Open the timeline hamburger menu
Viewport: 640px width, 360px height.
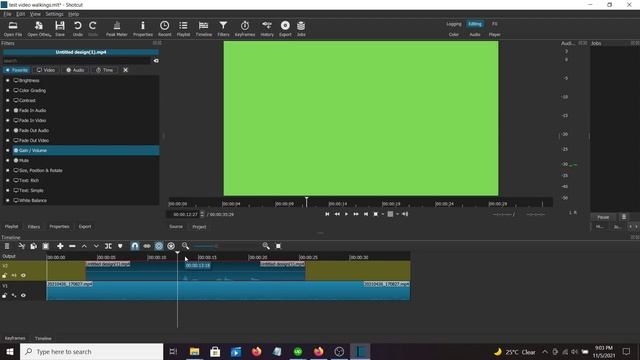point(7,246)
